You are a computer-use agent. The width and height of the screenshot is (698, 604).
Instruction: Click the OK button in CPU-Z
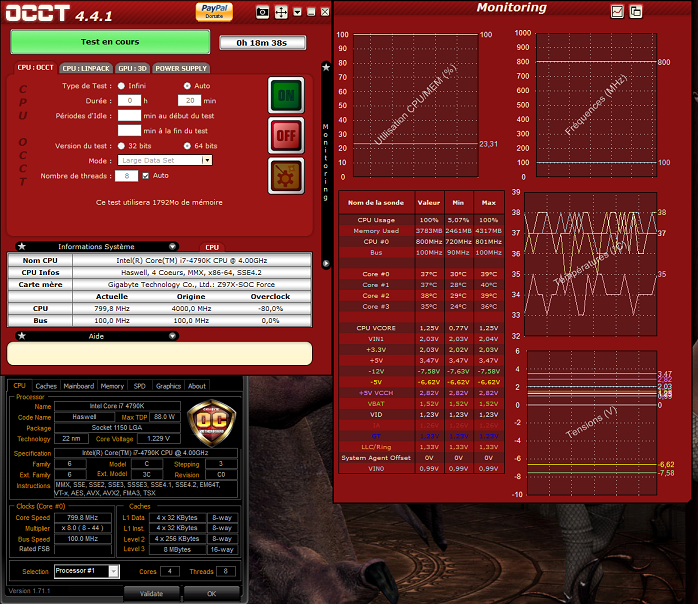coord(211,594)
